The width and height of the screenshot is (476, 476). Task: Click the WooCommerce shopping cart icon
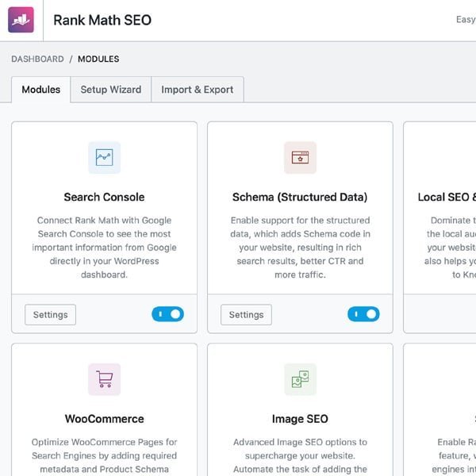point(104,379)
